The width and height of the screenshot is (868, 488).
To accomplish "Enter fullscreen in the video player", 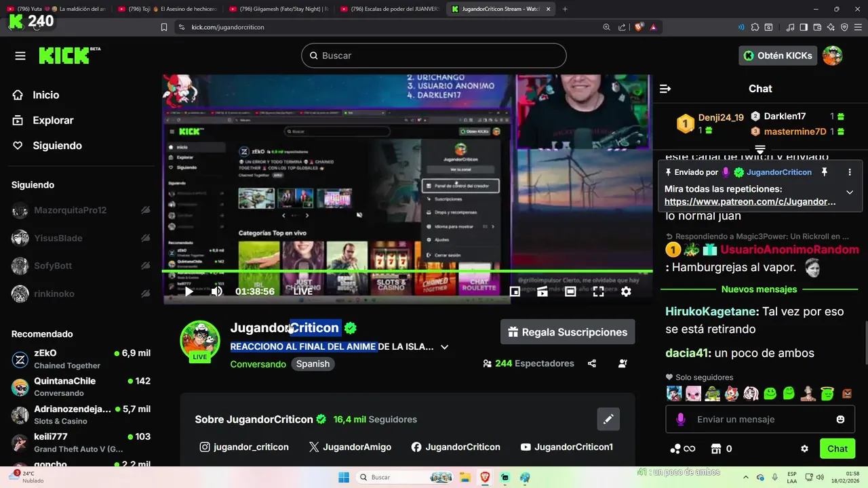I will click(x=598, y=291).
